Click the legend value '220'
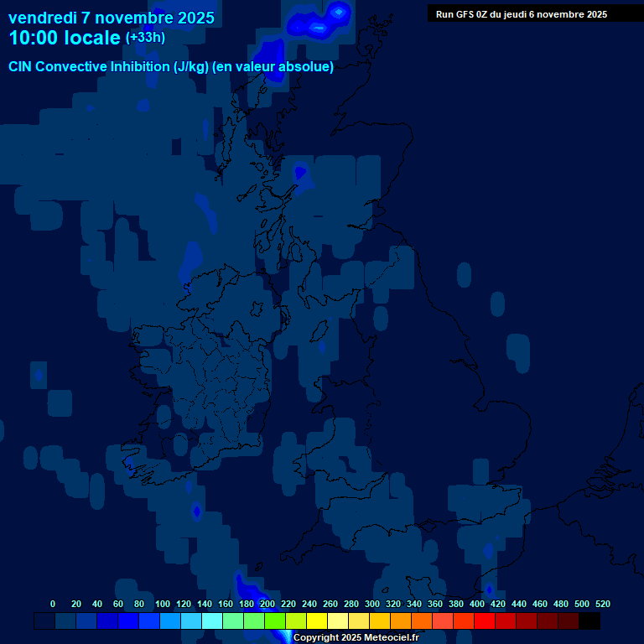The image size is (644, 644). 288,604
